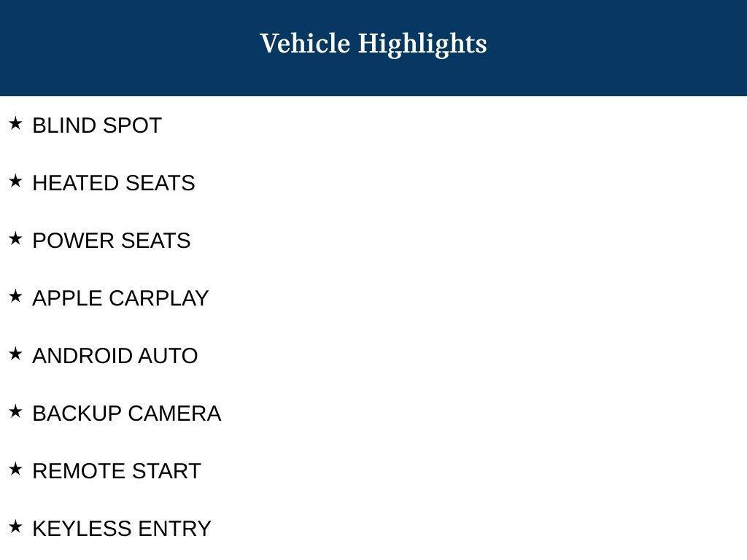Click the star icon beside HEATED SEATS
This screenshot has height=560, width=747.
[15, 181]
